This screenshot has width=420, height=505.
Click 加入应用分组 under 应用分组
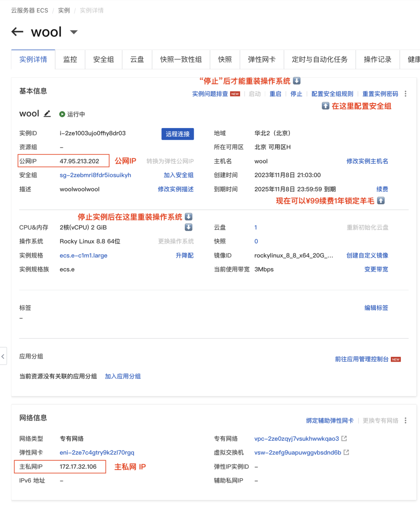click(x=122, y=376)
